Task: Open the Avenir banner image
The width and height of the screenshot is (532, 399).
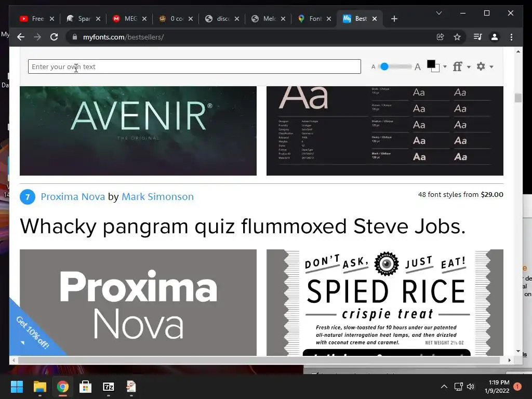Action: pos(138,130)
